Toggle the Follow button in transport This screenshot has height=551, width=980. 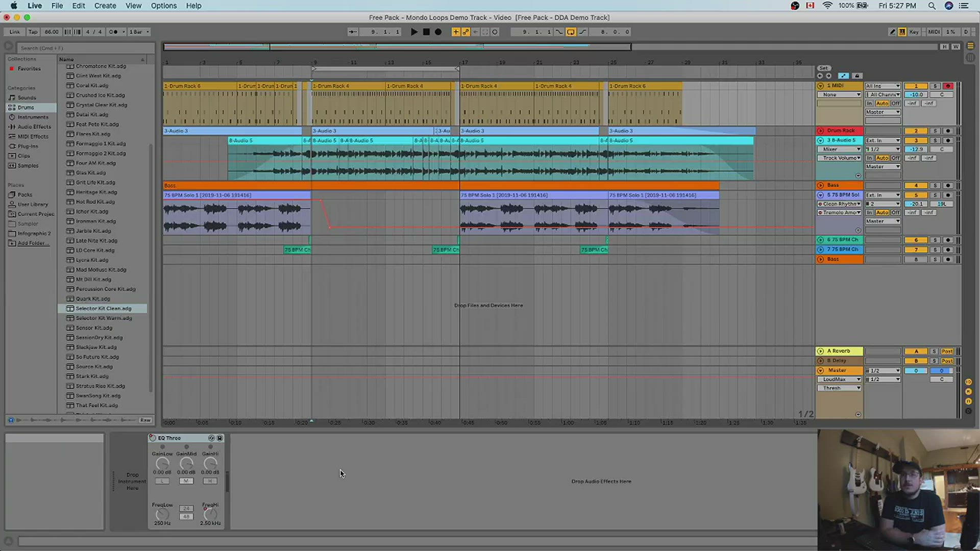click(x=353, y=32)
